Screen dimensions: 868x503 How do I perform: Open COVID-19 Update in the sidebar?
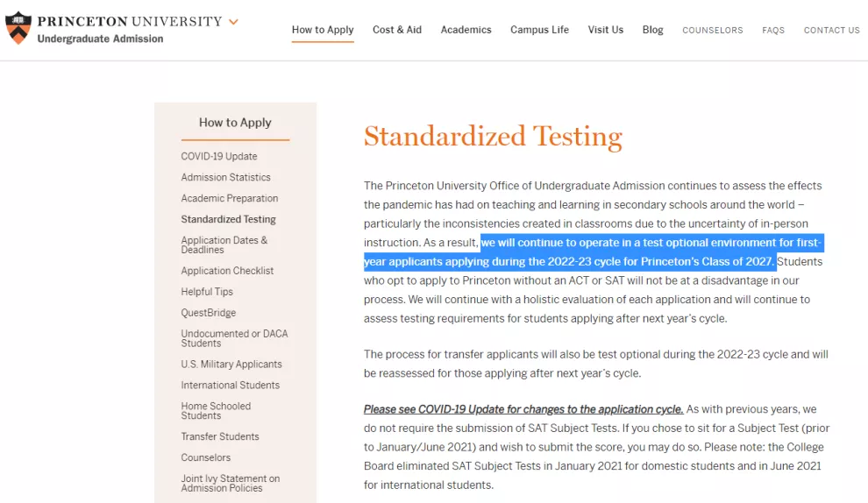(219, 157)
